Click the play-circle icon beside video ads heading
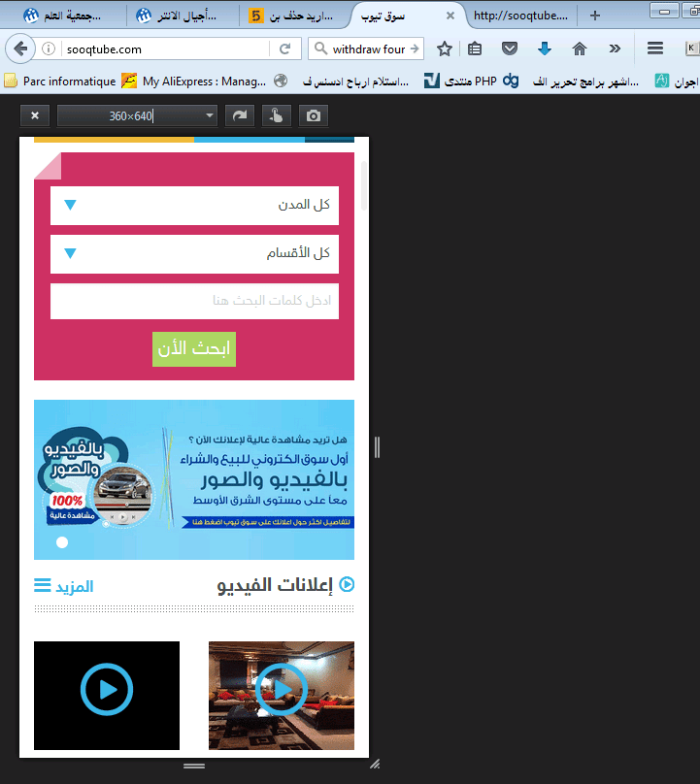 click(347, 584)
